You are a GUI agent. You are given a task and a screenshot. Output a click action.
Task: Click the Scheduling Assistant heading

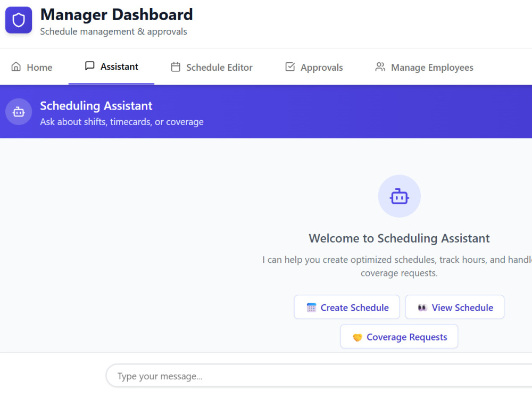click(96, 106)
